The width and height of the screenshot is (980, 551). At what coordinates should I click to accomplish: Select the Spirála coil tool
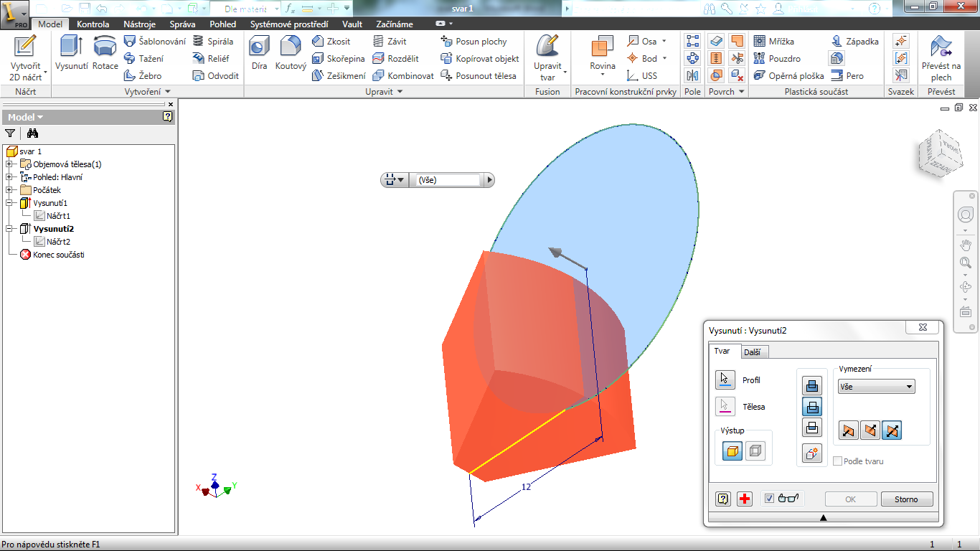[213, 42]
